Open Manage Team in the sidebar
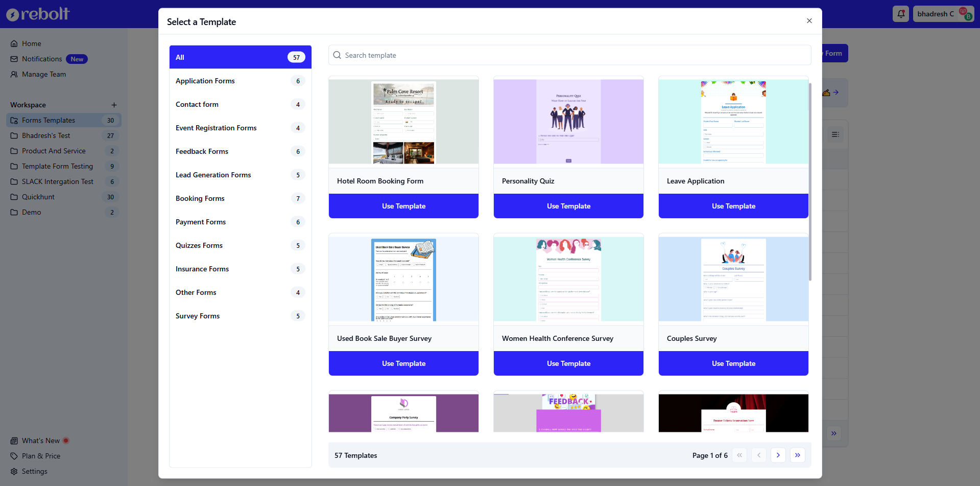This screenshot has height=486, width=980. click(64, 75)
